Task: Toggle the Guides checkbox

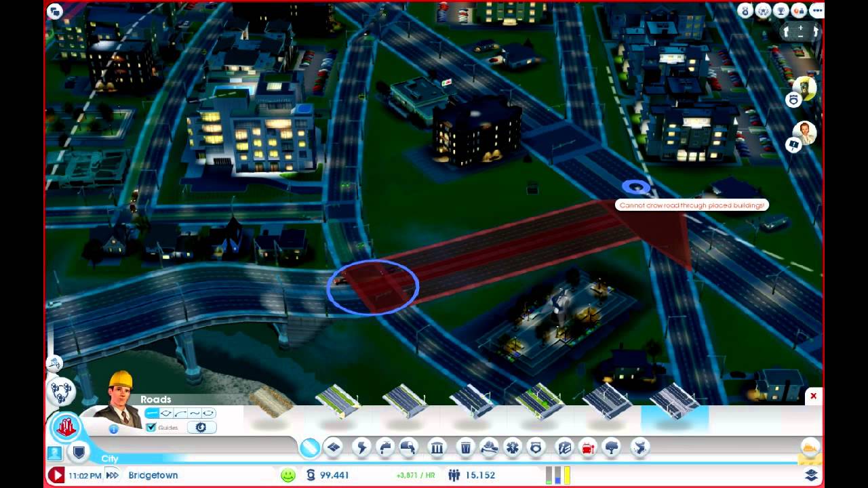Action: (151, 428)
